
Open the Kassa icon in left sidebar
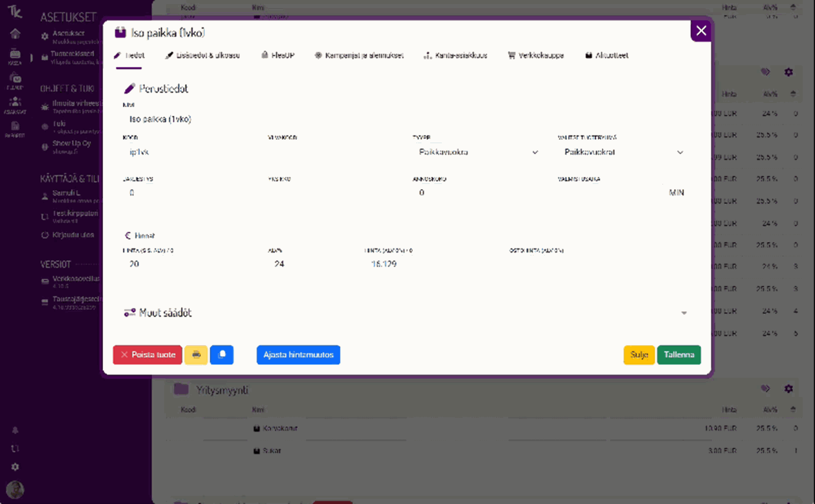coord(16,55)
